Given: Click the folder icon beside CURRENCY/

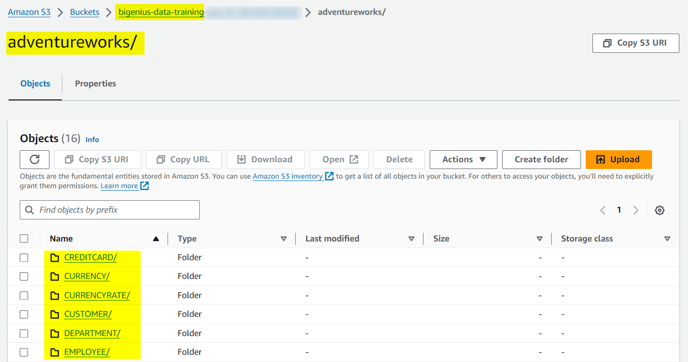Looking at the screenshot, I should pos(54,276).
